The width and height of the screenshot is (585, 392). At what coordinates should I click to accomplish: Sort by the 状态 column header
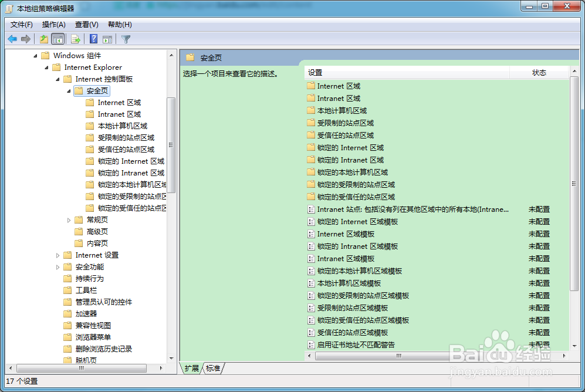click(539, 73)
